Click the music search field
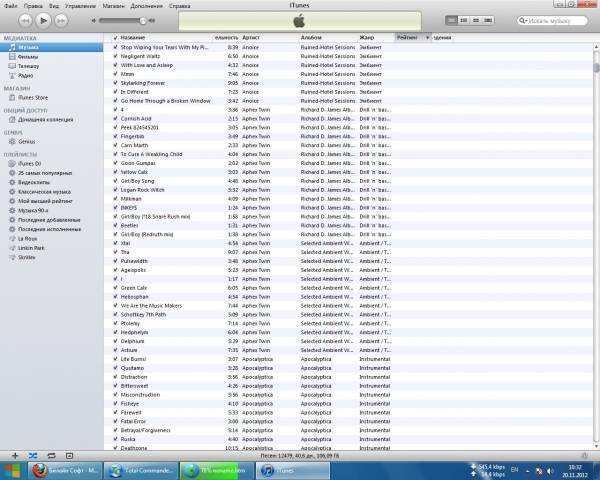600x480 pixels. pyautogui.click(x=553, y=21)
